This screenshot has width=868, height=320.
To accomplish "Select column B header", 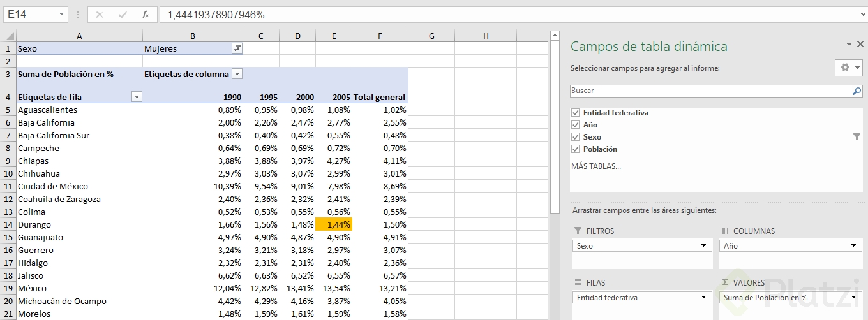I will click(x=193, y=36).
